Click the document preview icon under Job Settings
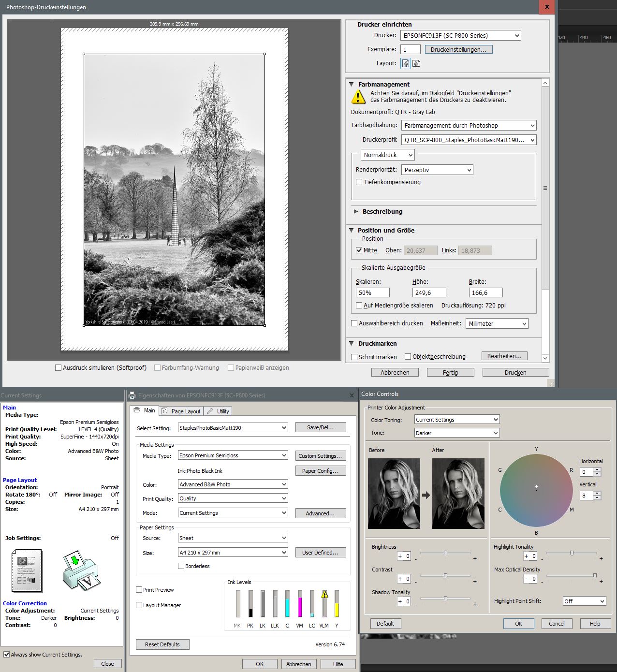This screenshot has width=617, height=672. (x=27, y=570)
